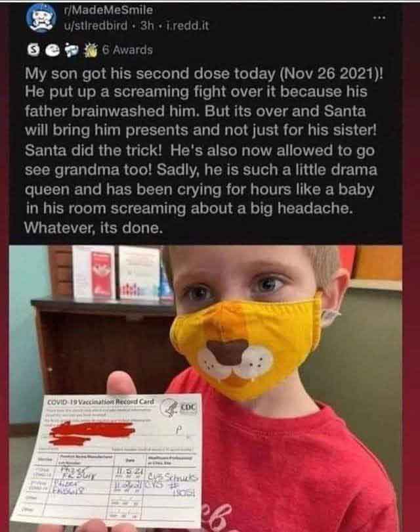This screenshot has width=420, height=532.
Task: Click the yellow award icon beside 6 Awards
Action: click(x=90, y=50)
